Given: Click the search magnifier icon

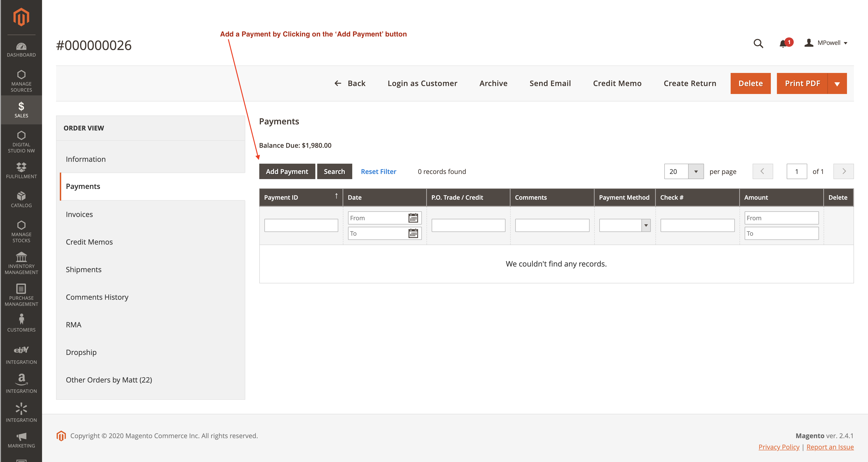Looking at the screenshot, I should click(758, 43).
